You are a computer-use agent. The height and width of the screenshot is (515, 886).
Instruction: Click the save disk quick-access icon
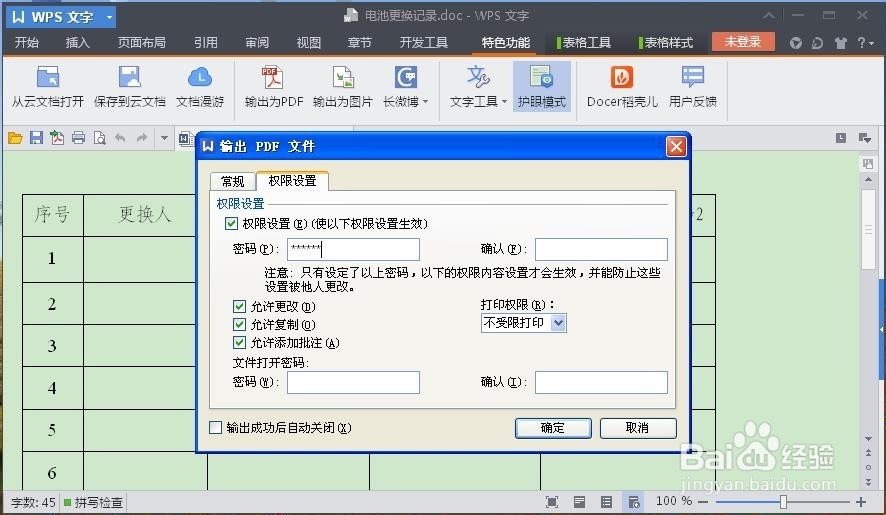tap(36, 137)
